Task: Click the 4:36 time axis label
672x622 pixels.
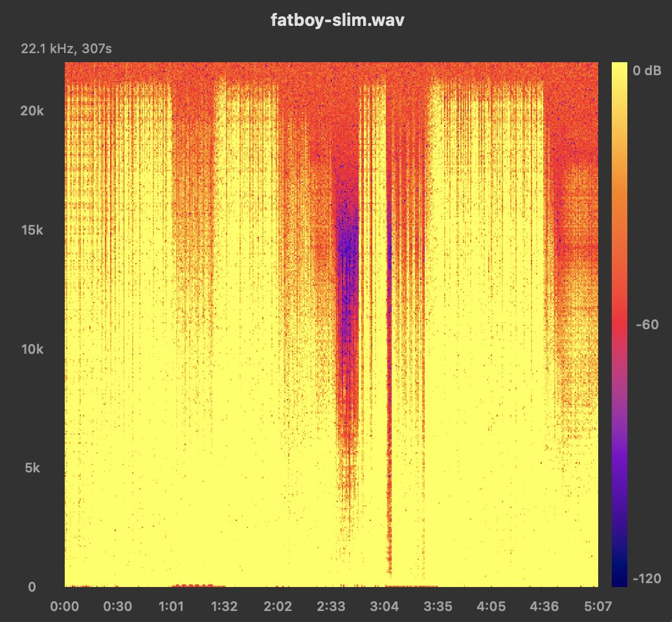Action: click(544, 606)
